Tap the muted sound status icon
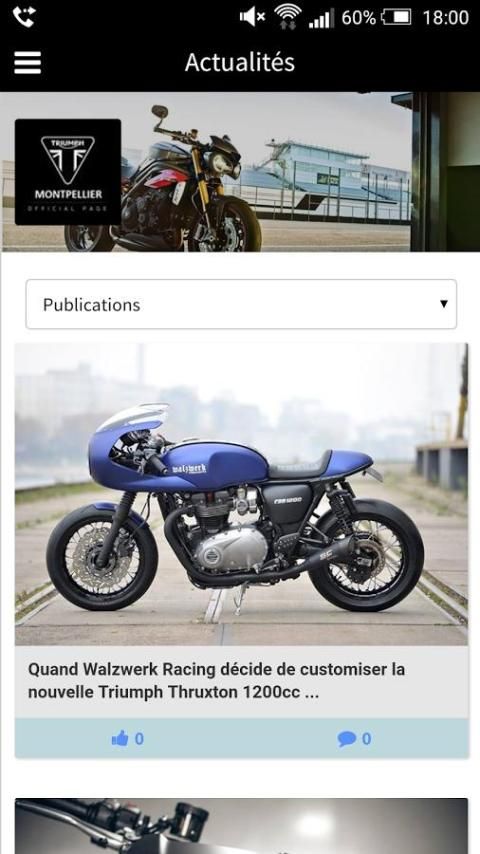480x854 pixels. tap(252, 17)
